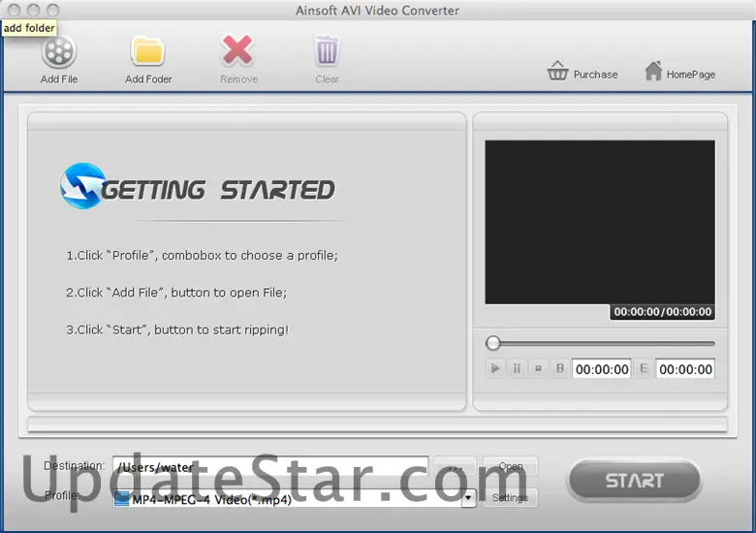The image size is (756, 533).
Task: Click the red X Remove icon
Action: pos(237,50)
